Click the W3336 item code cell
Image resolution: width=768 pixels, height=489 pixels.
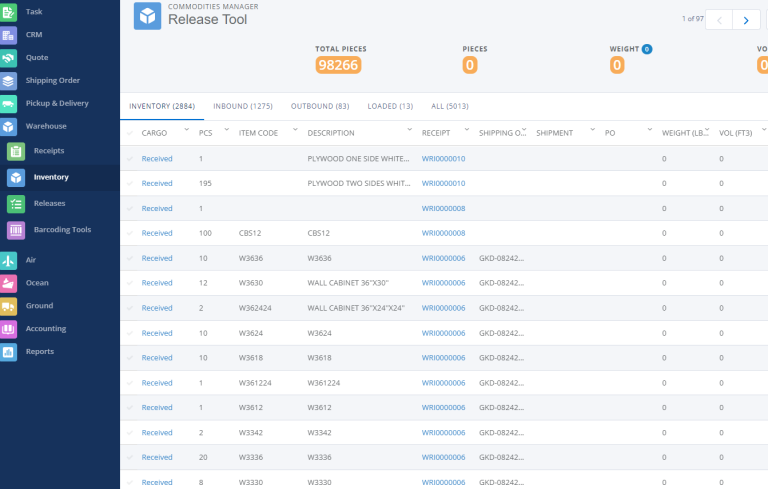coord(251,457)
